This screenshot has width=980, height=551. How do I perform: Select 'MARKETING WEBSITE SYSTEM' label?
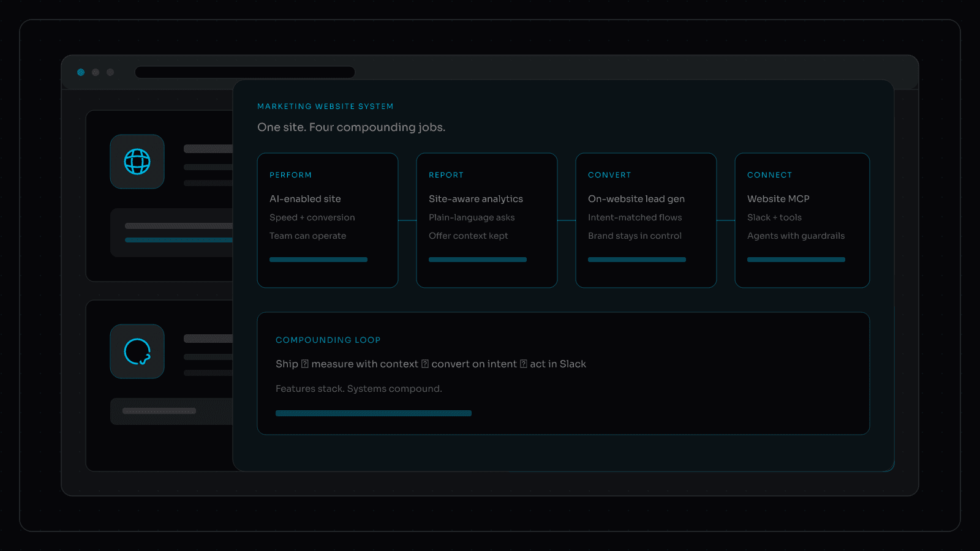[x=325, y=107]
